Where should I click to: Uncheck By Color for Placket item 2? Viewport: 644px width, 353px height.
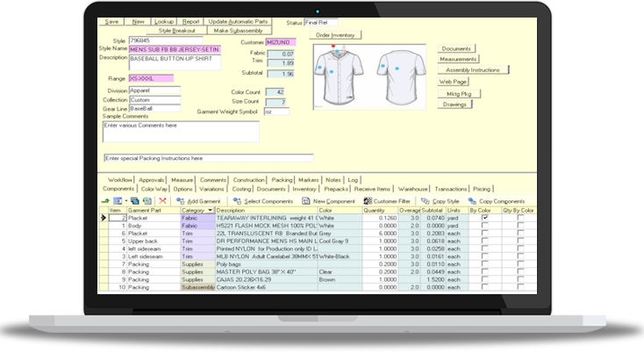coord(485,218)
